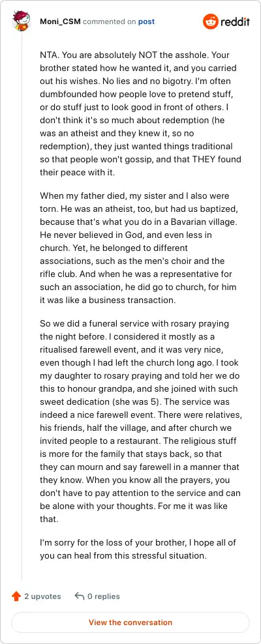Follow the blue "post" link
This screenshot has width=261, height=644.
click(x=146, y=22)
